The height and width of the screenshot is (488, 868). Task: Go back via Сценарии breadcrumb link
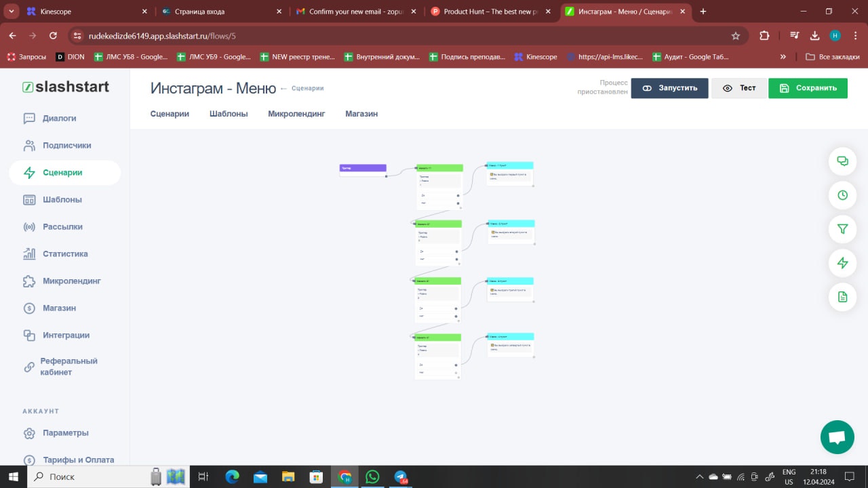point(307,88)
